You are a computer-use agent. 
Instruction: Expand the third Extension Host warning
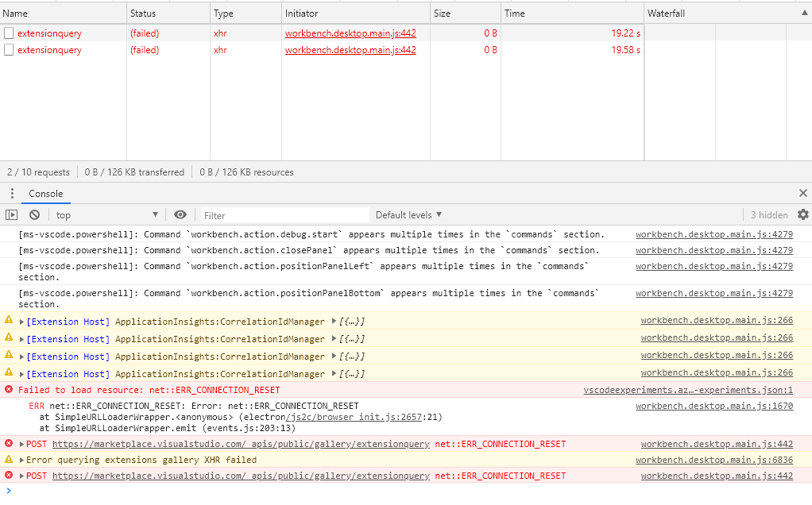click(x=21, y=357)
